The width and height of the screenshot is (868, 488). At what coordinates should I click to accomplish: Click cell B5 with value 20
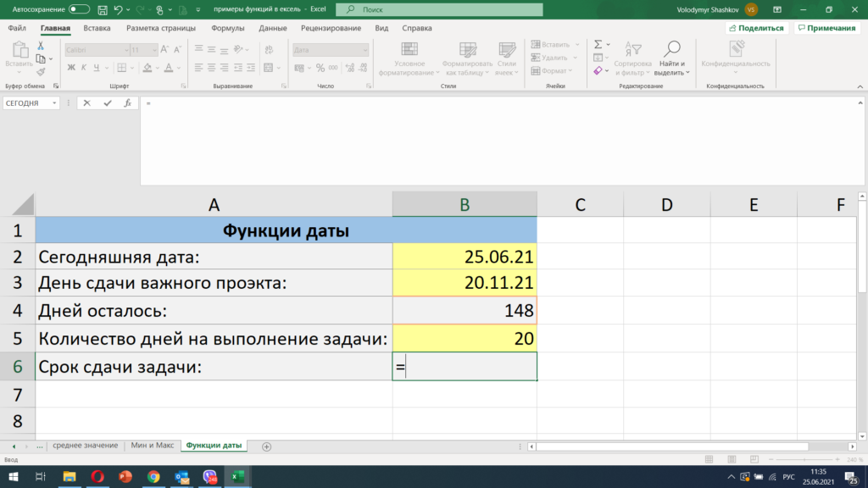(465, 338)
